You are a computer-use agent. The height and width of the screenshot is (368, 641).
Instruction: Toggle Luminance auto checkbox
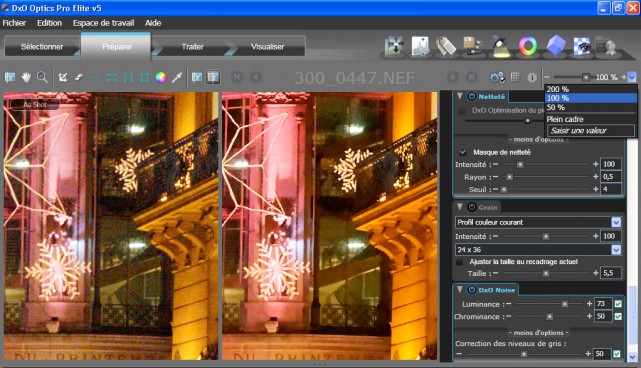tap(618, 304)
